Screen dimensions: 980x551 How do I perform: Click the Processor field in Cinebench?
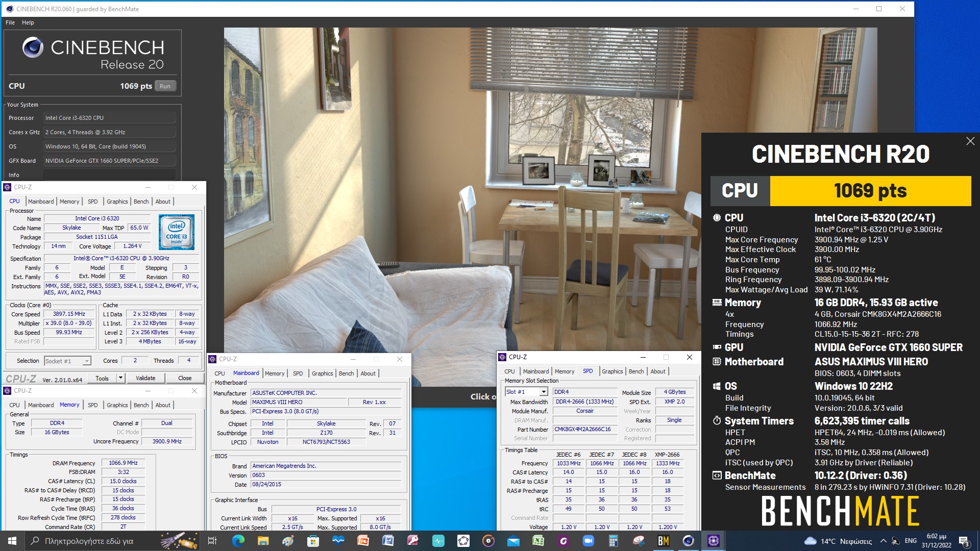[109, 118]
